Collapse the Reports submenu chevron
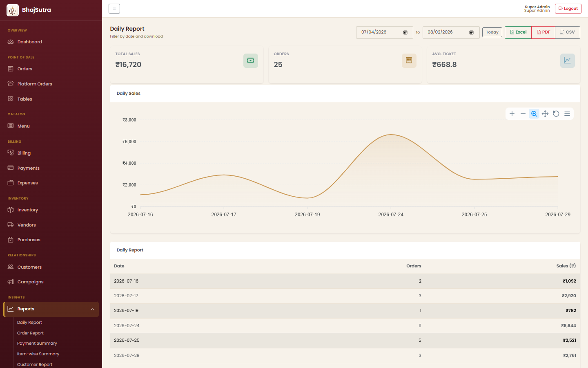This screenshot has width=588, height=368. coord(92,309)
